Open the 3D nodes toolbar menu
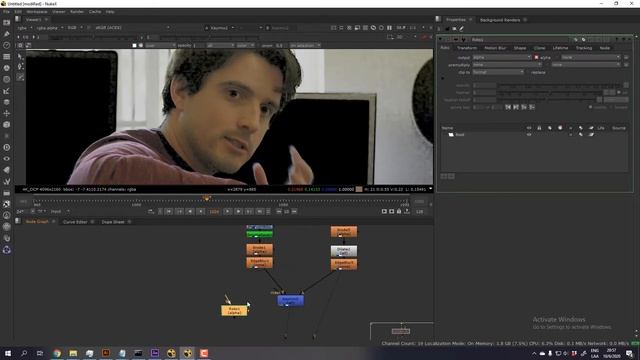The height and width of the screenshot is (360, 640). click(7, 124)
